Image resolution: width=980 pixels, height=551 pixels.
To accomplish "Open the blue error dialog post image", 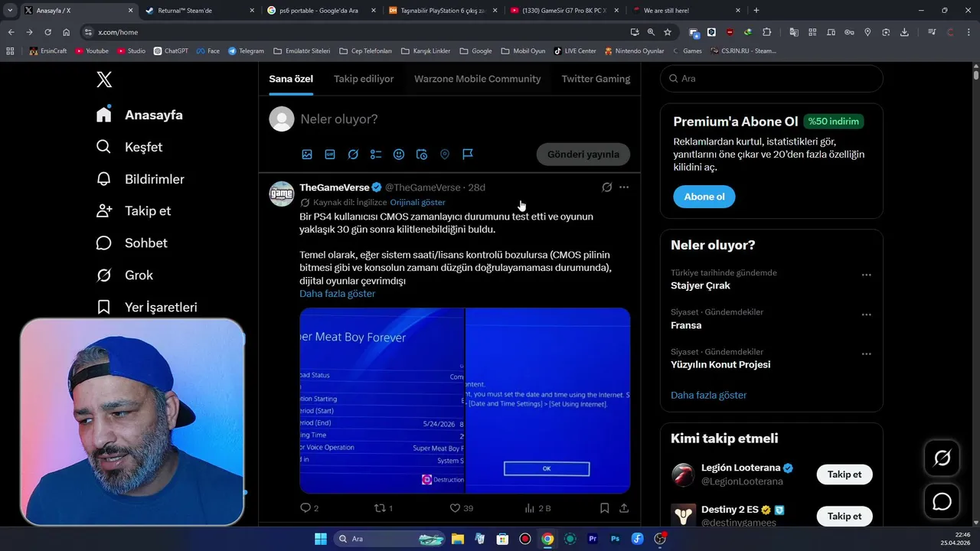I will (x=548, y=400).
